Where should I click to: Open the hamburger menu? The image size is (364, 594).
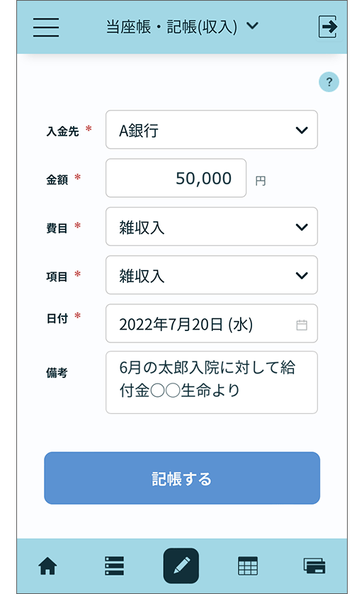coord(46,27)
